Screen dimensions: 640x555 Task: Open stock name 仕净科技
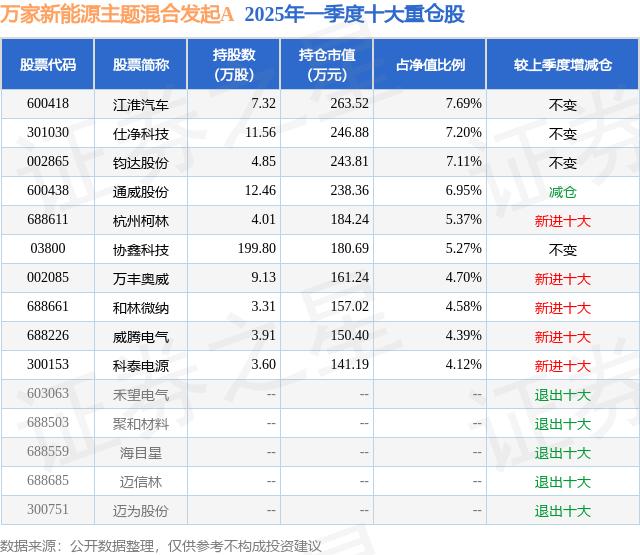coord(141,134)
